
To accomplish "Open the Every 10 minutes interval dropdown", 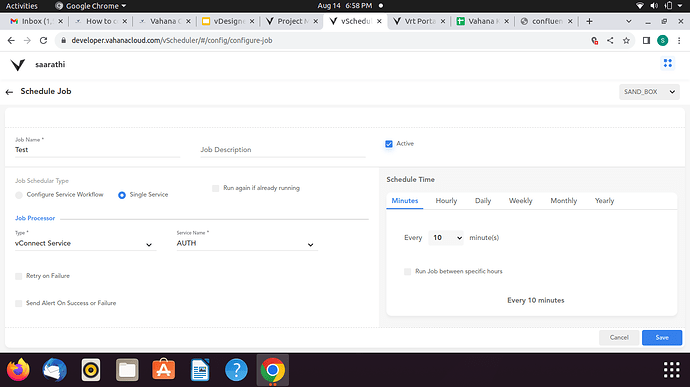I will (x=445, y=238).
